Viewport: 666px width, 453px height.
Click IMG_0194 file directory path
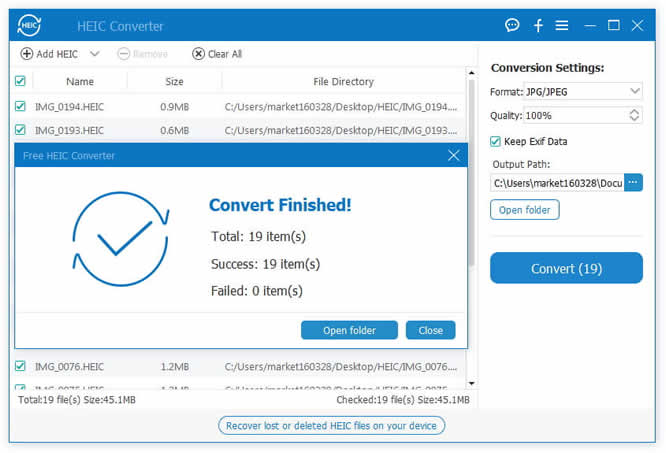(341, 107)
